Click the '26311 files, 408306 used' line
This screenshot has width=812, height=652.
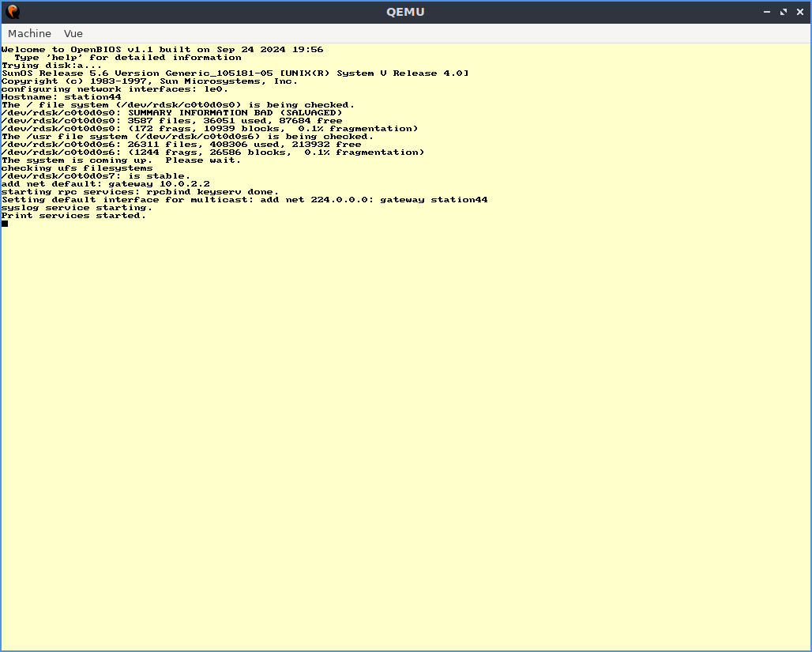click(x=181, y=145)
